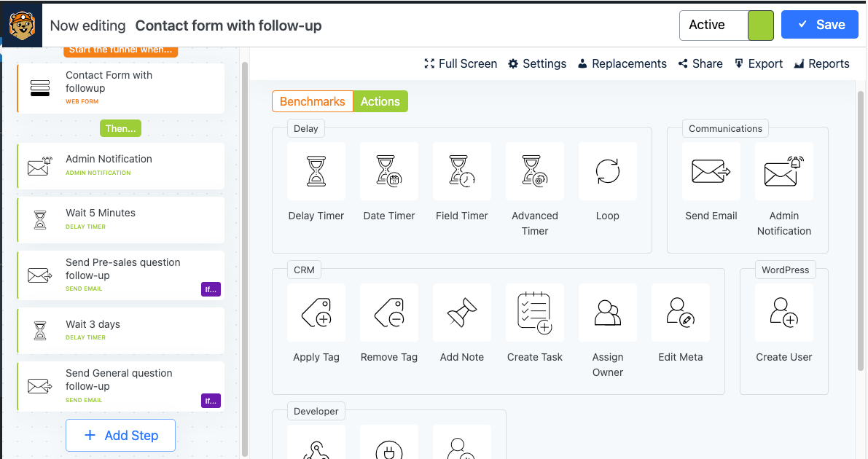The width and height of the screenshot is (868, 459).
Task: Open the Send Pre-sales question follow-up step
Action: 121,275
